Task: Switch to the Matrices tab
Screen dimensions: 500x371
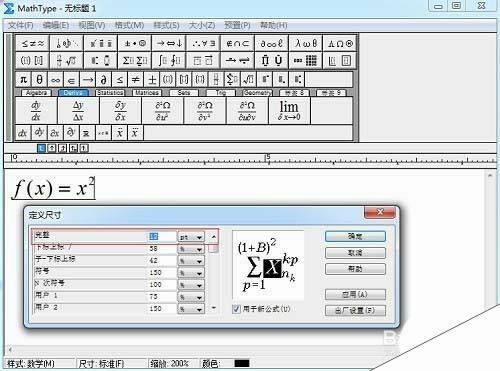Action: coord(147,93)
